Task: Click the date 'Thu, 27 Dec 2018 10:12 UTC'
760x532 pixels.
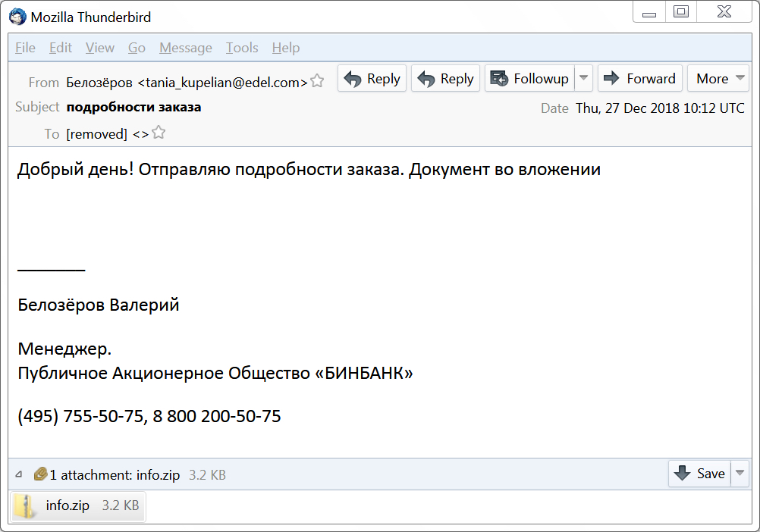Action: 660,108
